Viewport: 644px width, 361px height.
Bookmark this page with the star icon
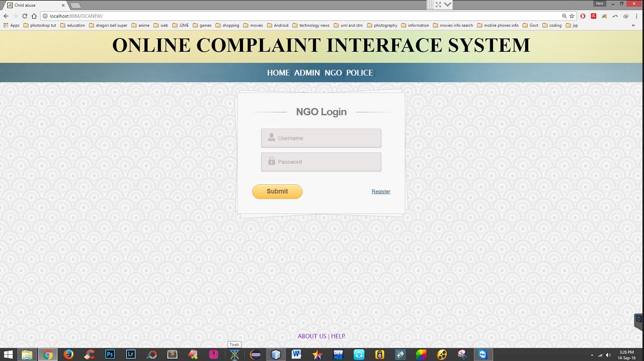(572, 16)
